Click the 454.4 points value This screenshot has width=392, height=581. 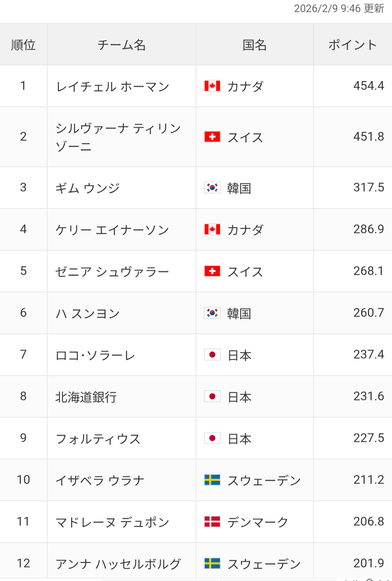(x=368, y=86)
